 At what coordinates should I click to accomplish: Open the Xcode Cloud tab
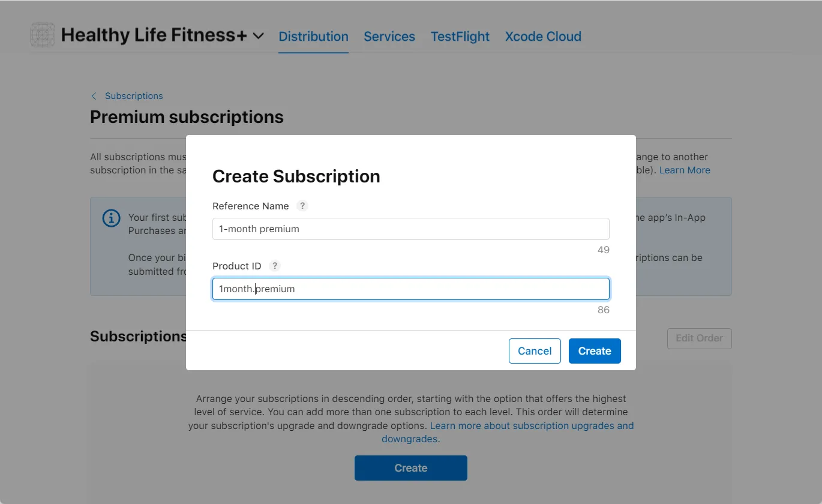pos(542,37)
